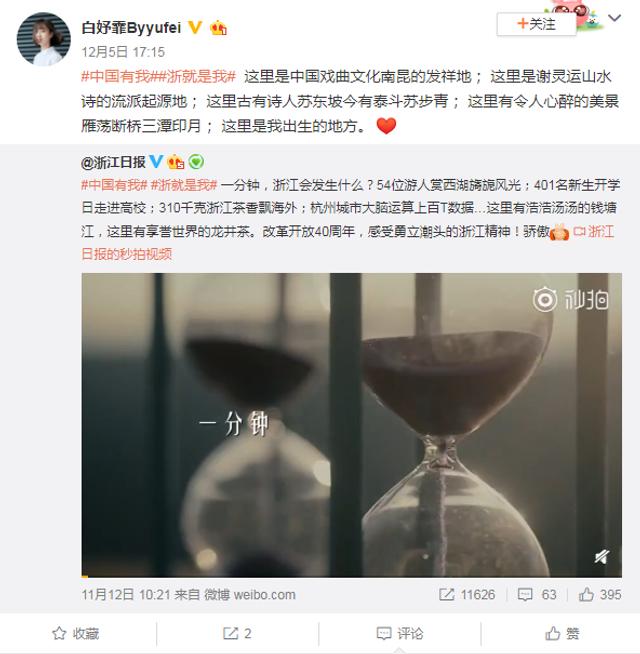Bookmark the post with 收藏
The height and width of the screenshot is (654, 640).
tap(76, 633)
